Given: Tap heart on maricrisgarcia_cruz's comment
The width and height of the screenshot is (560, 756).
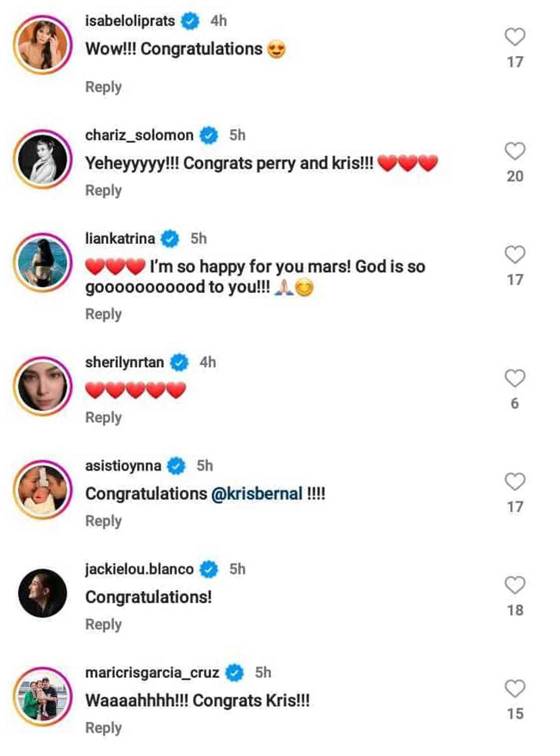Looking at the screenshot, I should (514, 688).
